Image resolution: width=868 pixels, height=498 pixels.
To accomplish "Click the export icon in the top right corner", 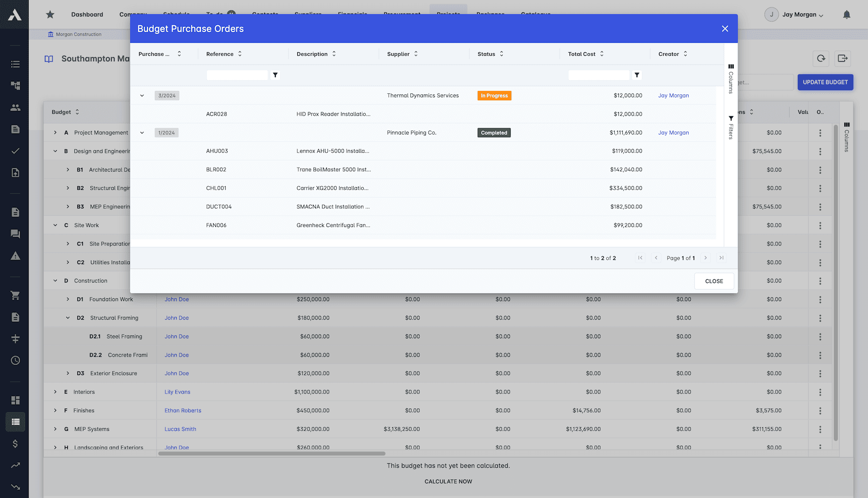I will coord(842,58).
